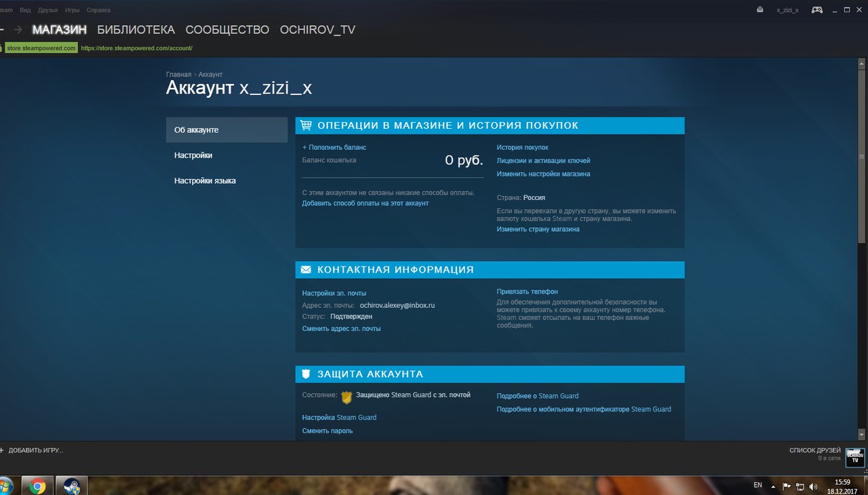Open Настройки эл. почты link
Screen dimensions: 868x495
[x=334, y=293]
